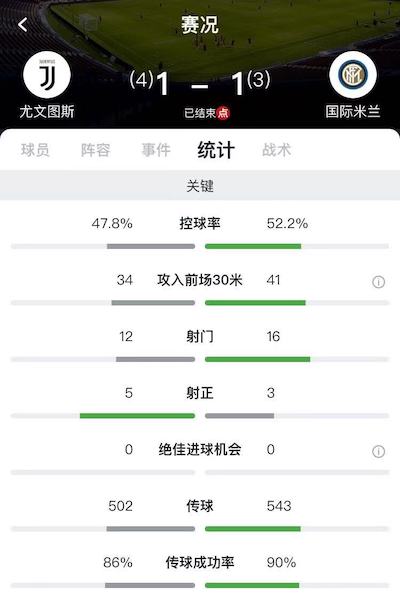The image size is (400, 595).
Task: Tap the 赛况 page title
Action: [x=200, y=25]
